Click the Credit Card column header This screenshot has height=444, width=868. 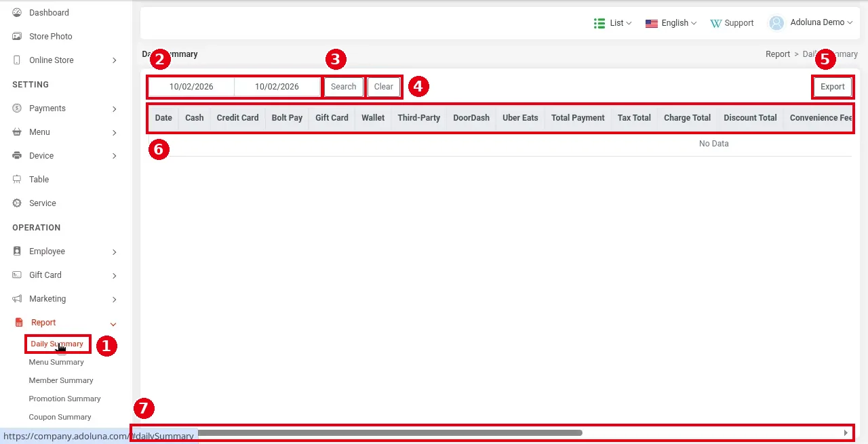pyautogui.click(x=237, y=118)
